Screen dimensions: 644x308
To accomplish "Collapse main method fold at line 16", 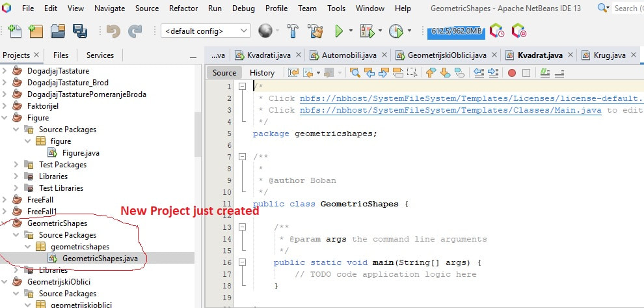I will (243, 262).
